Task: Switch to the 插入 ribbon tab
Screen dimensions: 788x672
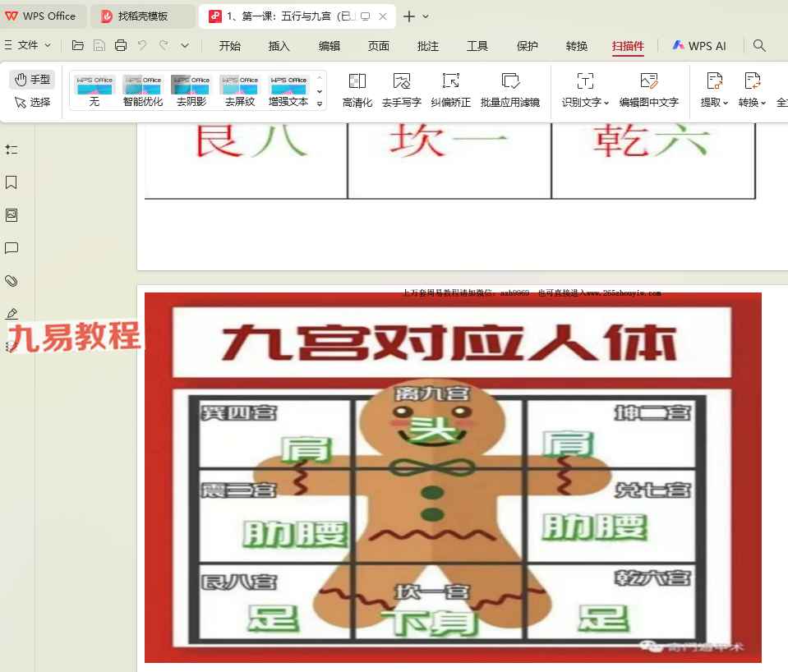Action: (x=279, y=46)
